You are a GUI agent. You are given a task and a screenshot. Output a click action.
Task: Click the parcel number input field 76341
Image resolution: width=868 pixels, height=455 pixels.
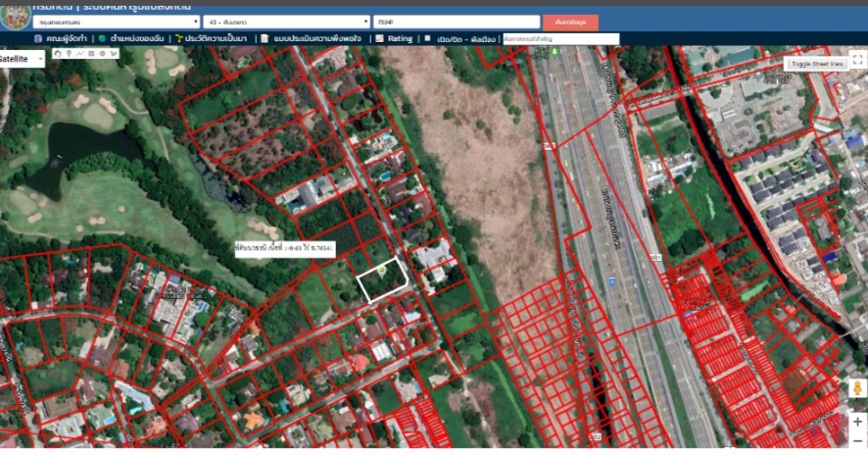click(x=458, y=21)
